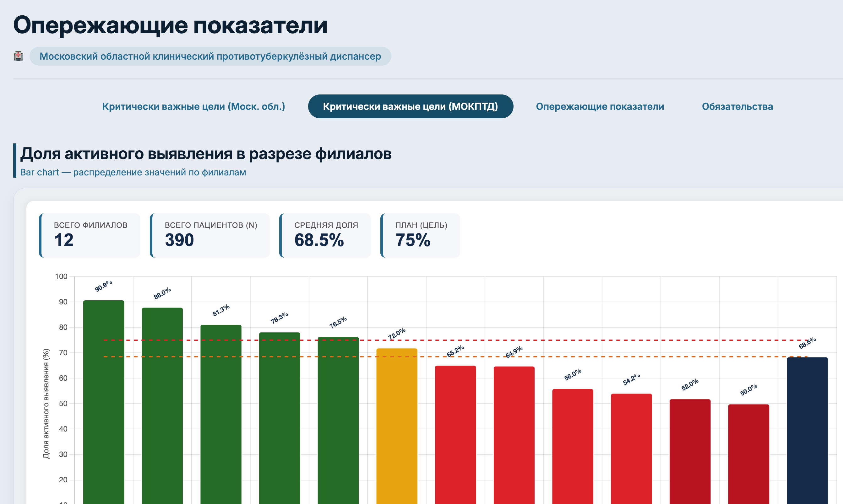Click the yellow bar labeled 72.0%
Image resolution: width=843 pixels, height=504 pixels.
pos(397,426)
